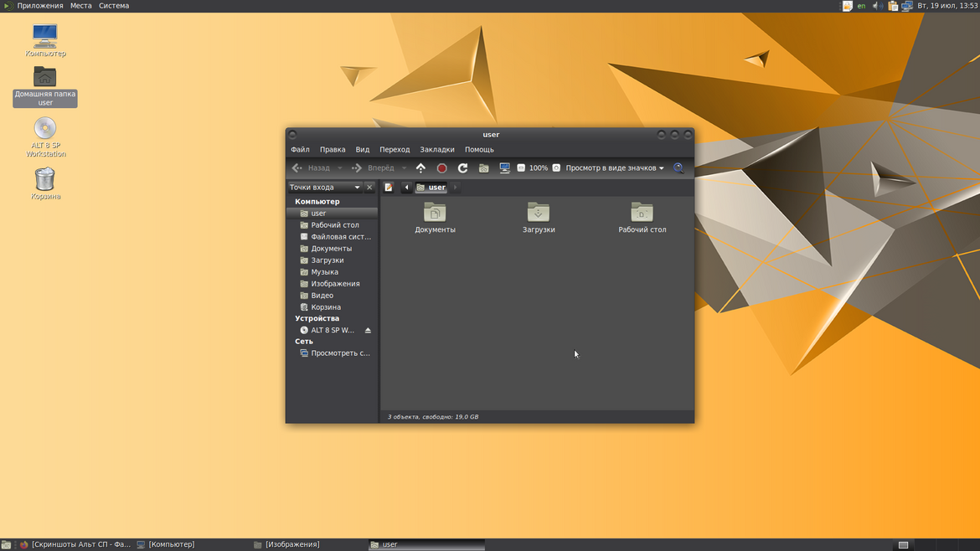Zoom out with the minus icon

pos(521,168)
